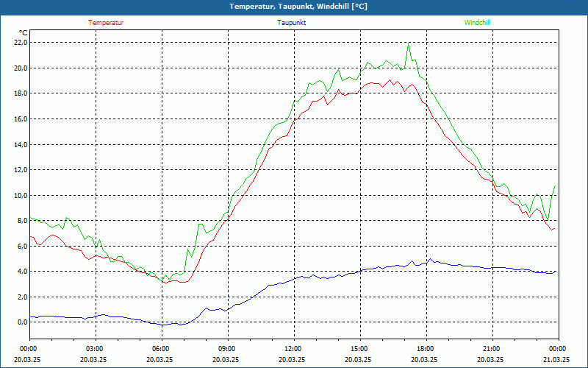Click the 18:00 time axis label
Image resolution: width=588 pixels, height=368 pixels.
pyautogui.click(x=426, y=349)
